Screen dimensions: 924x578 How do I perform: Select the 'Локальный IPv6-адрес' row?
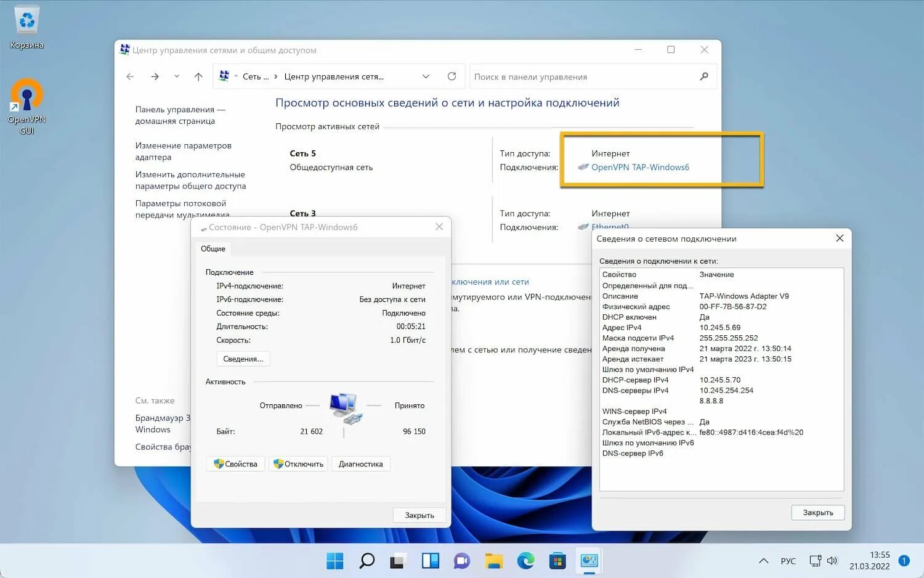coord(721,432)
